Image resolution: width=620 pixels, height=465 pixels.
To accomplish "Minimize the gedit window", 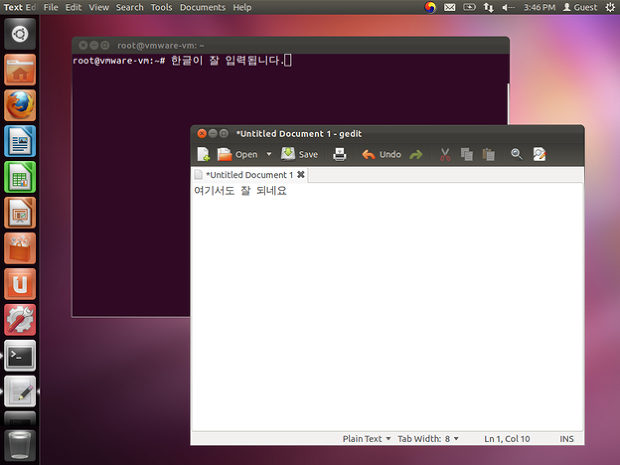I will [x=213, y=133].
